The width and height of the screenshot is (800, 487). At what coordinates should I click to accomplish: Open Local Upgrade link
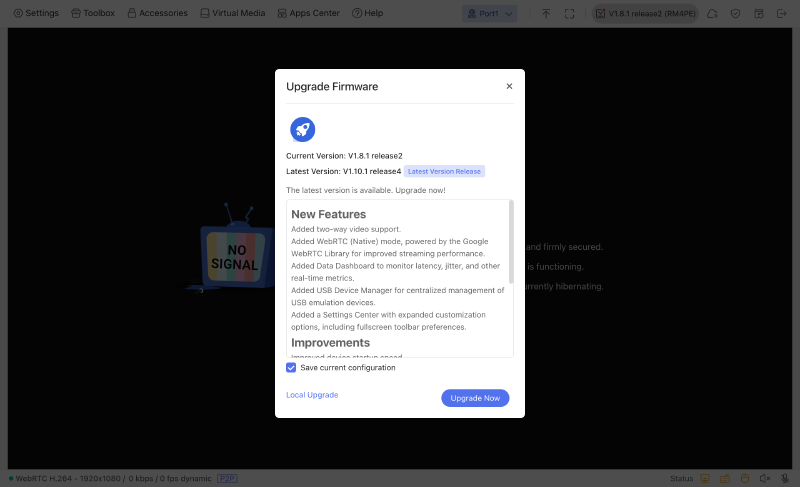pos(312,395)
